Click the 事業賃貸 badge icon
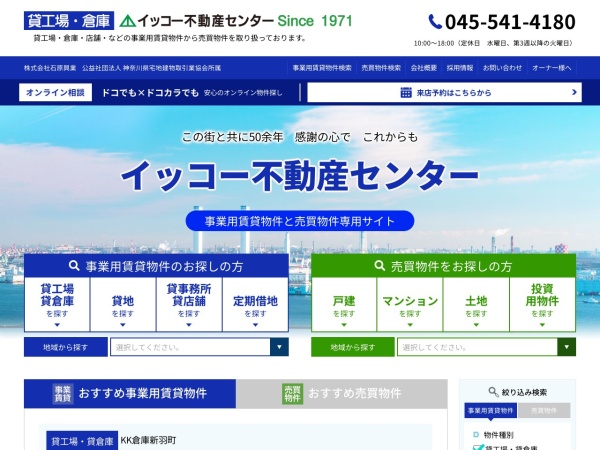Viewport: 600px width, 450px height. tap(63, 393)
